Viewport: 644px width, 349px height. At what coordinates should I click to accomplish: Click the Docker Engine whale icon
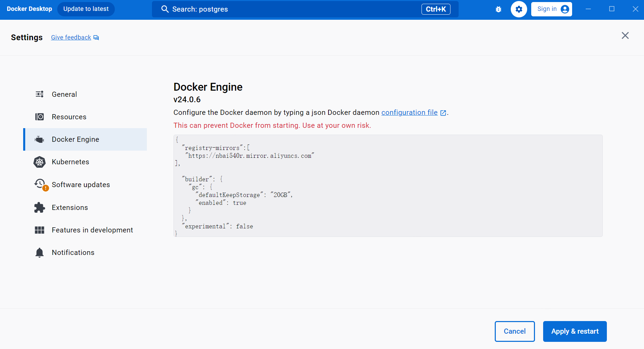tap(40, 139)
